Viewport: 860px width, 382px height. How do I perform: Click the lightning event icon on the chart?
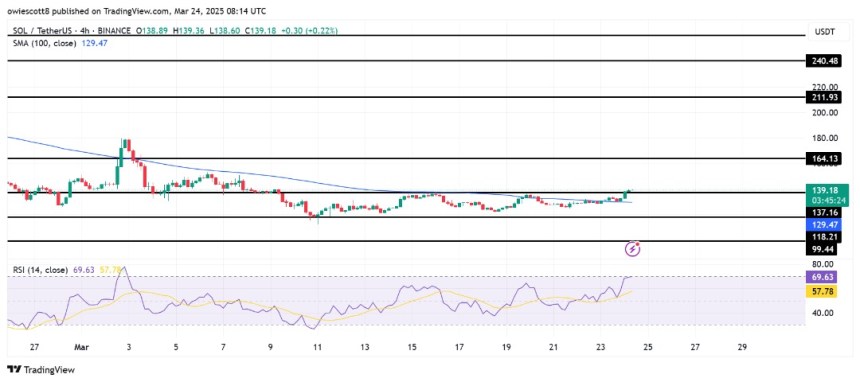(x=633, y=249)
